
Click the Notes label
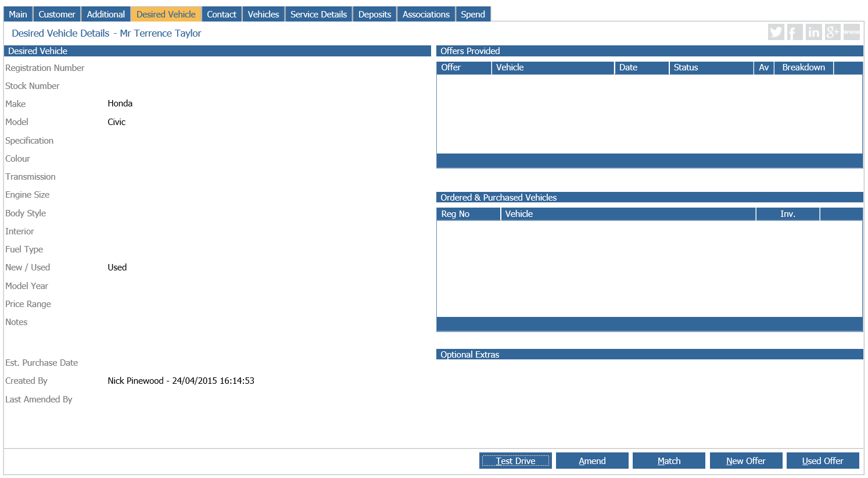(x=16, y=322)
